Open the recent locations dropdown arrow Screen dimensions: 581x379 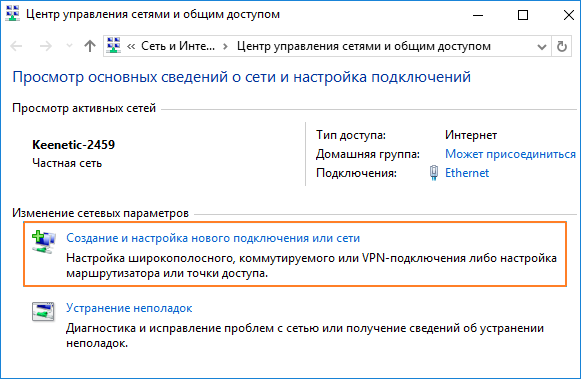pyautogui.click(x=69, y=46)
